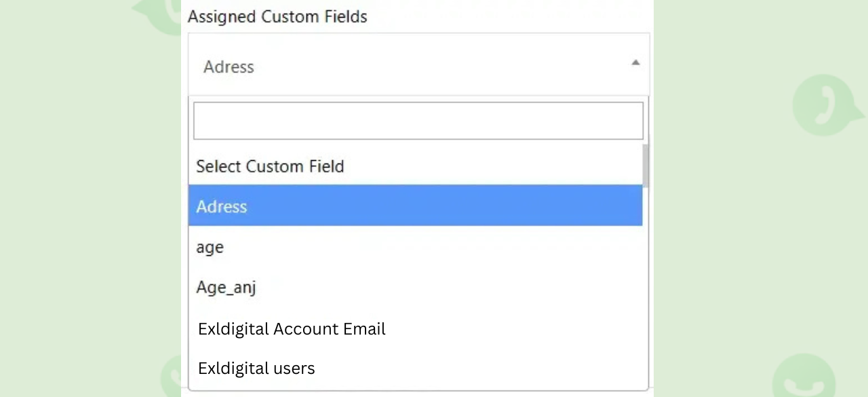Screen dimensions: 868x397
Task: Click the selected 'Adress' value in the combo box
Action: click(229, 67)
